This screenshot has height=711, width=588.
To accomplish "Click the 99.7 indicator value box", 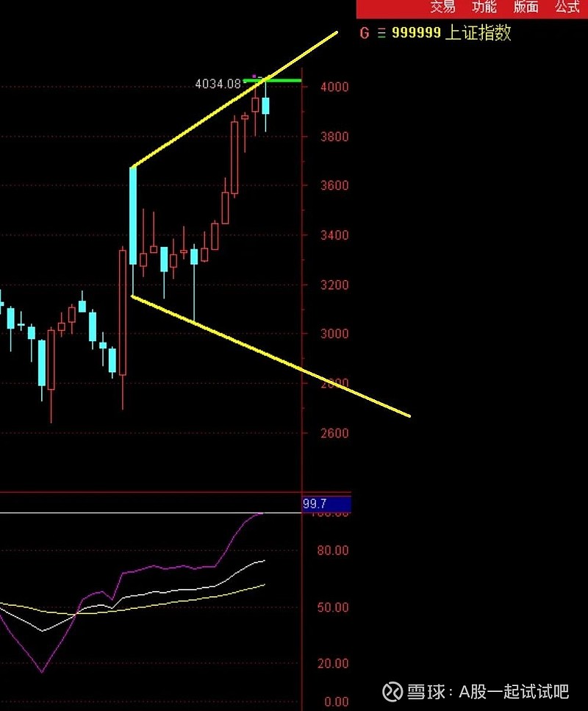I will [x=326, y=504].
